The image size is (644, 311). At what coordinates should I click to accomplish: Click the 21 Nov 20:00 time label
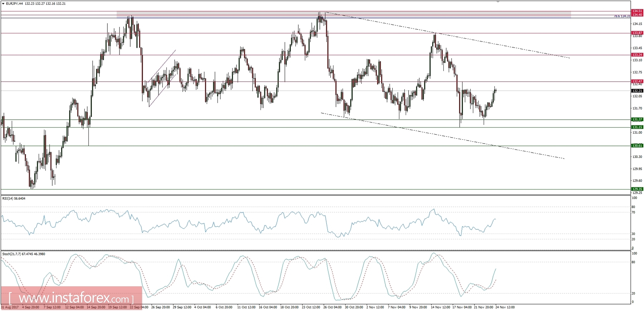[x=483, y=307]
